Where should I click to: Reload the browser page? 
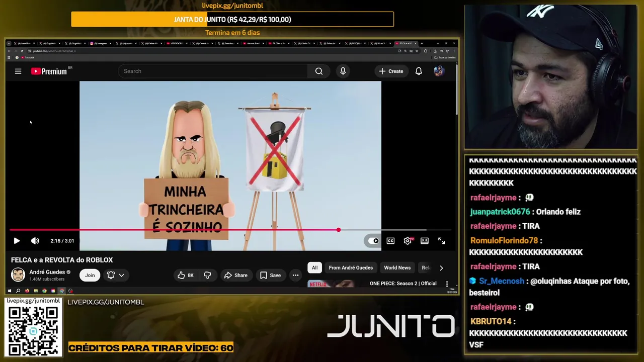22,51
